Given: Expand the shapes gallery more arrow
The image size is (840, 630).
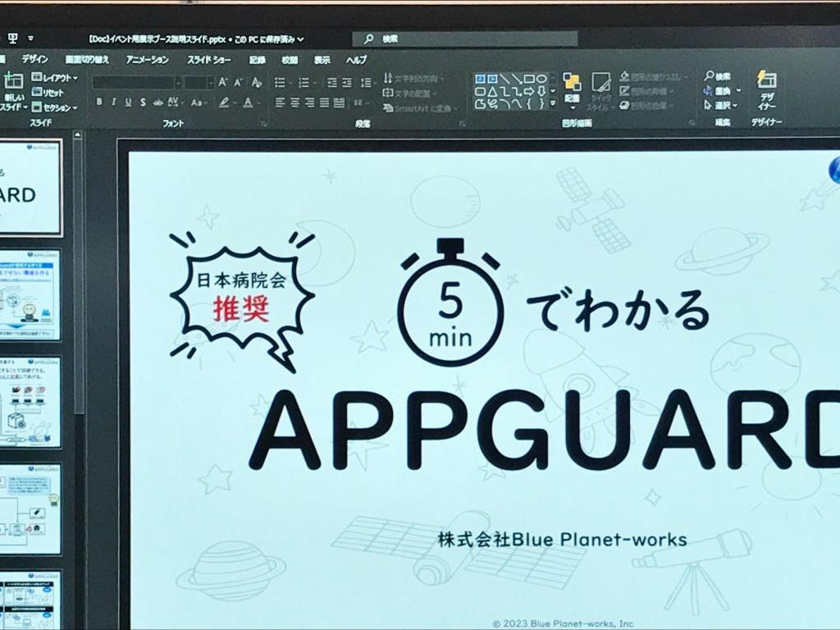Looking at the screenshot, I should [553, 103].
